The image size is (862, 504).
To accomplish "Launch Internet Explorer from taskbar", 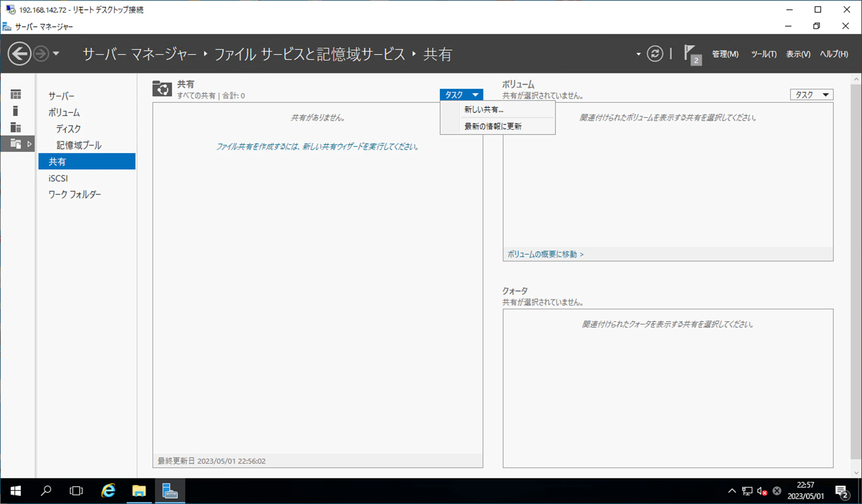I will (108, 491).
